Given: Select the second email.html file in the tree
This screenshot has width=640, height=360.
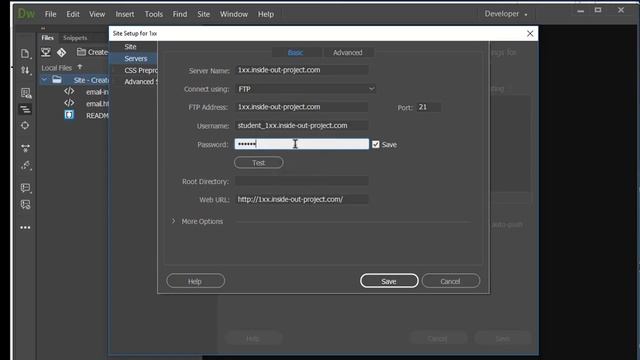Looking at the screenshot, I should coord(97,104).
